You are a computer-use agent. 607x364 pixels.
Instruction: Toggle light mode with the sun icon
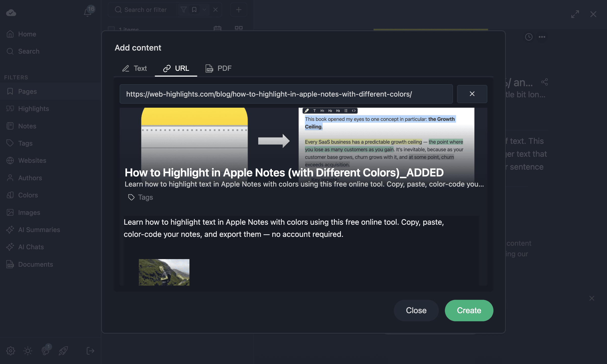click(28, 351)
